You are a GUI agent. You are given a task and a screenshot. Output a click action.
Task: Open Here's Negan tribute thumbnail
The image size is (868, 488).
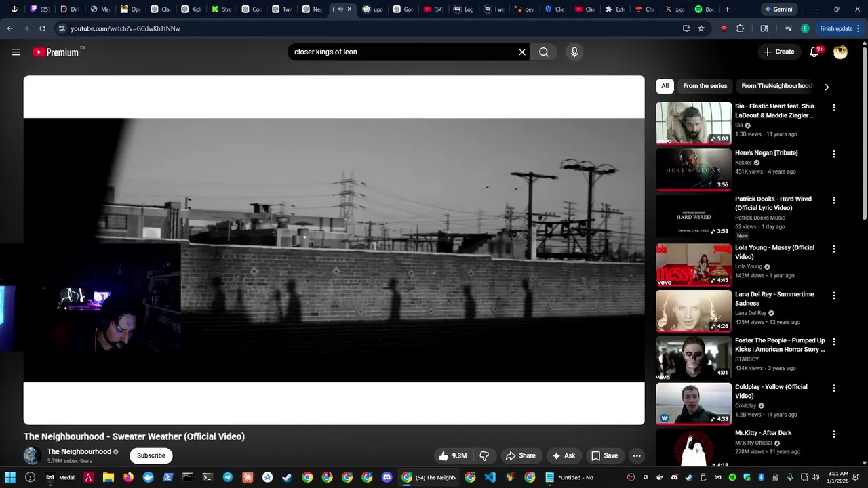click(x=693, y=169)
